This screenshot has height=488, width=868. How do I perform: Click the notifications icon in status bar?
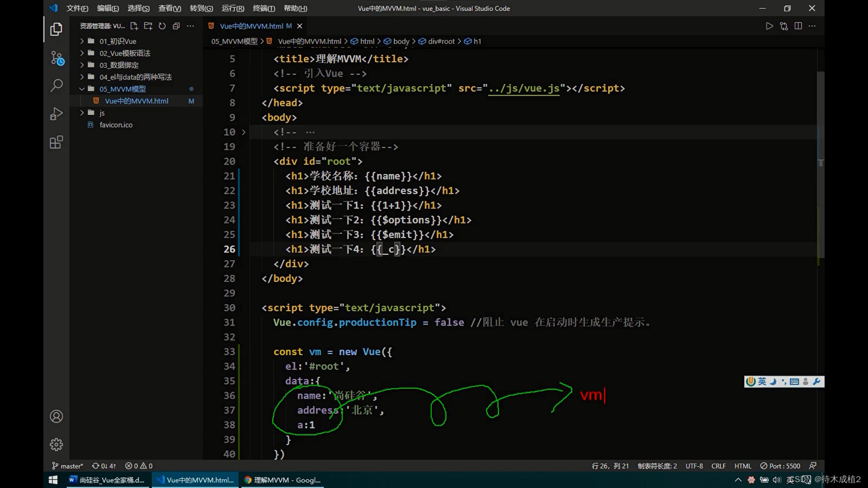click(x=813, y=466)
